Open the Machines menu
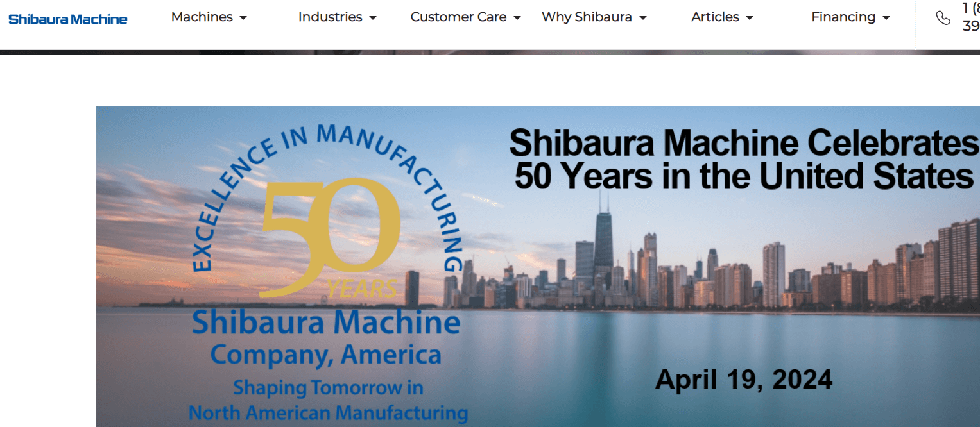The height and width of the screenshot is (427, 980). click(x=209, y=17)
